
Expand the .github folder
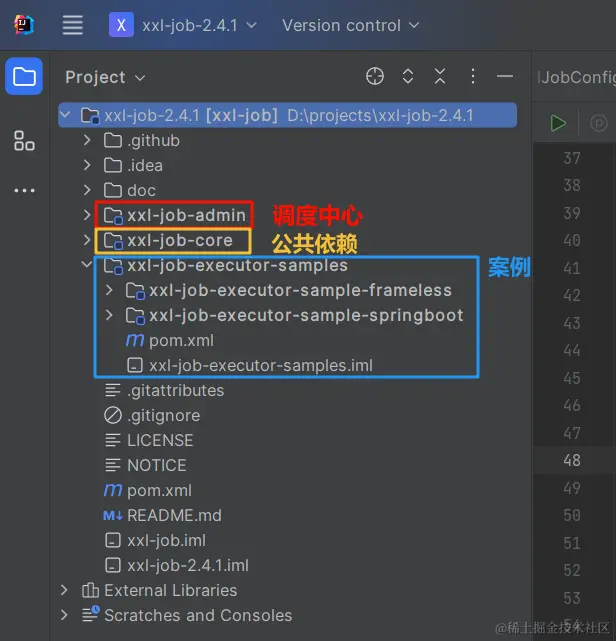tap(87, 140)
